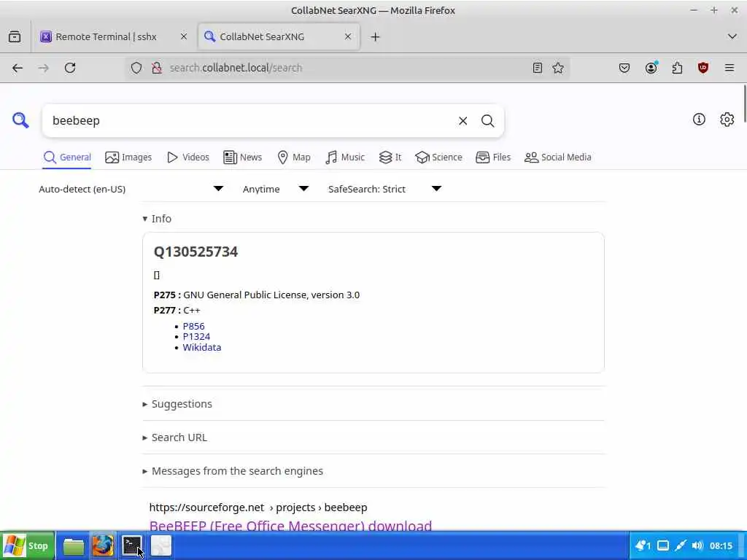Viewport: 747px width, 560px height.
Task: Open the Pocket save icon
Action: (624, 68)
